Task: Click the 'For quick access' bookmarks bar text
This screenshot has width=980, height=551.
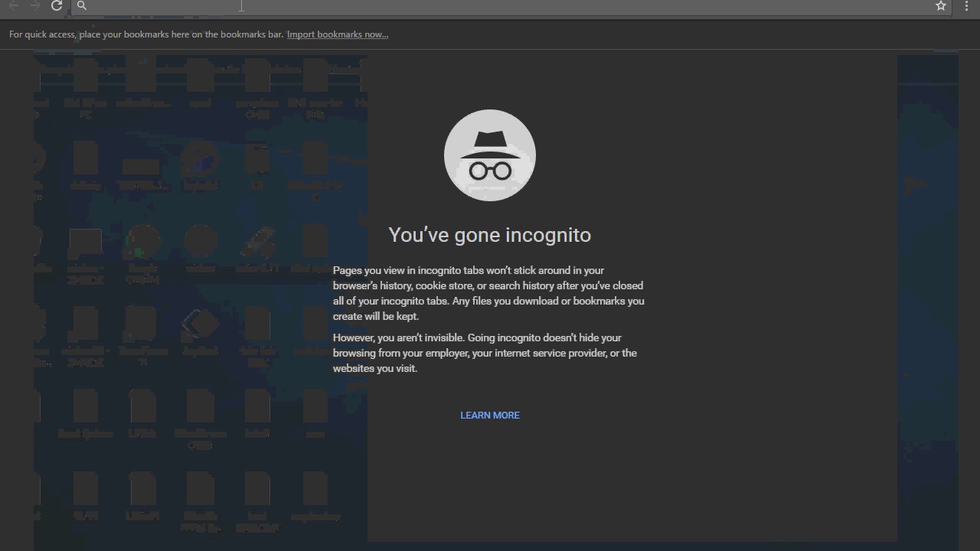Action: (x=146, y=34)
